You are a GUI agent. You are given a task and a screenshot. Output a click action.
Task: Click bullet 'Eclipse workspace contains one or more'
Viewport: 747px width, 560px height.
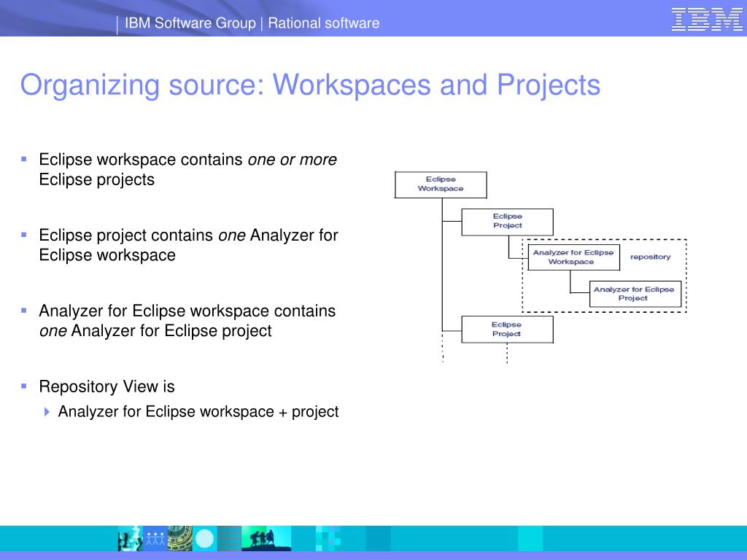[187, 160]
